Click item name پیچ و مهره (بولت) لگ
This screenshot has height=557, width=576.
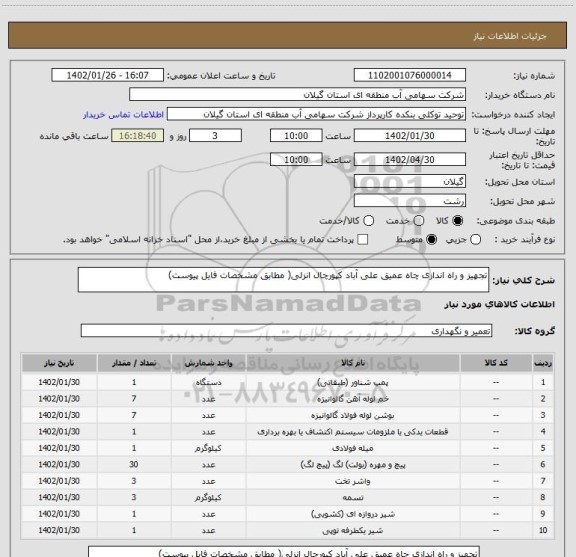[353, 465]
